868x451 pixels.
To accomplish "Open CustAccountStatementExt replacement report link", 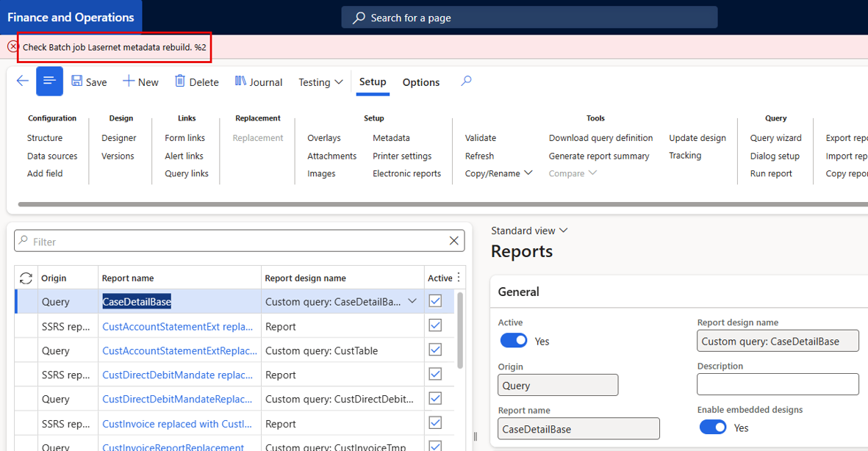I will [178, 326].
